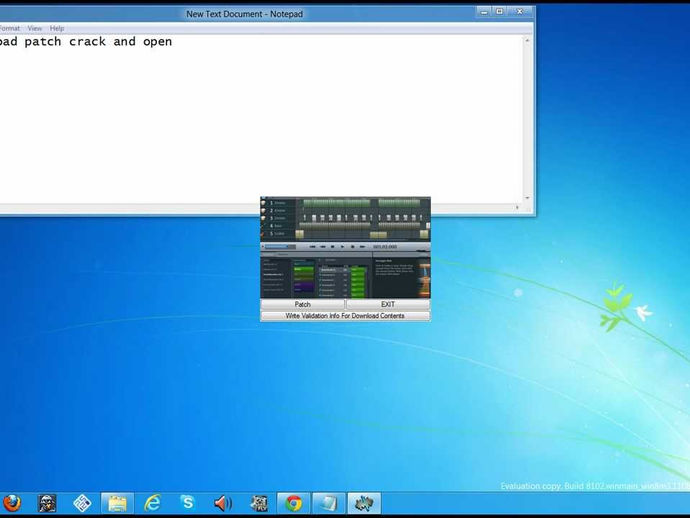Click the patcher's music software preview image
This screenshot has height=518, width=690.
[x=345, y=248]
